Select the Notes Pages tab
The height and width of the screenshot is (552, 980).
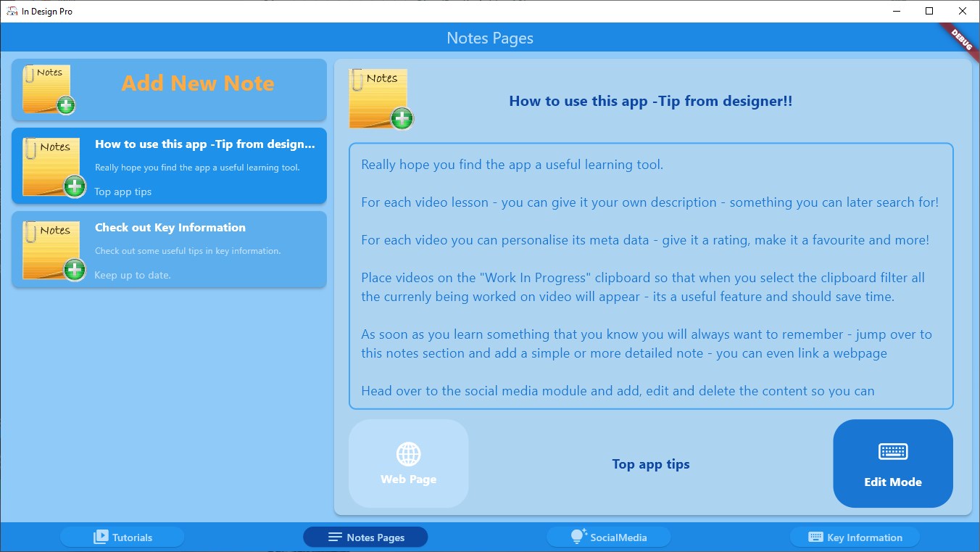pyautogui.click(x=365, y=537)
